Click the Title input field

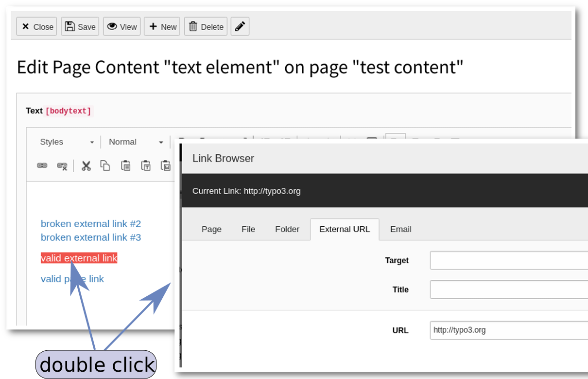[x=509, y=289]
